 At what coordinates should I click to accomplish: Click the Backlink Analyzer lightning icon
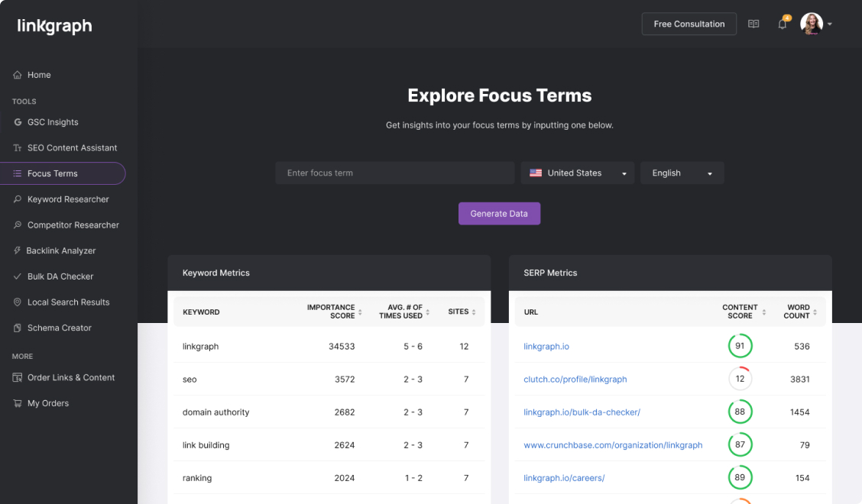click(x=17, y=250)
